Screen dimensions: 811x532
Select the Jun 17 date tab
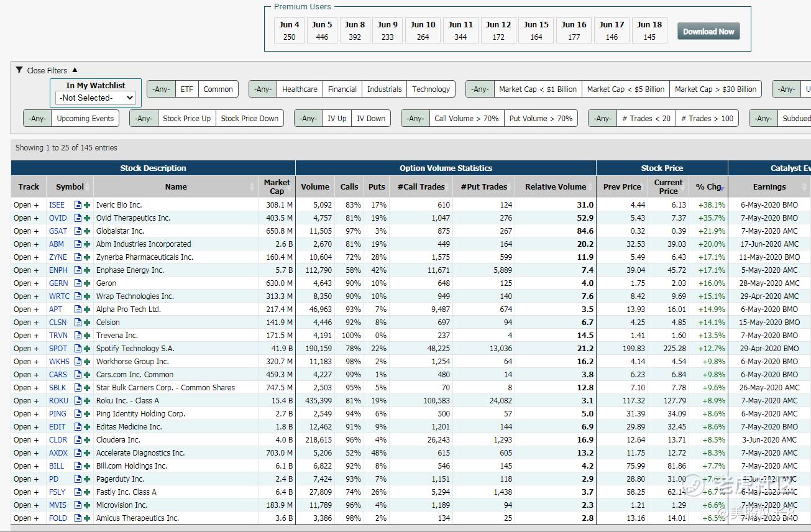(x=612, y=30)
